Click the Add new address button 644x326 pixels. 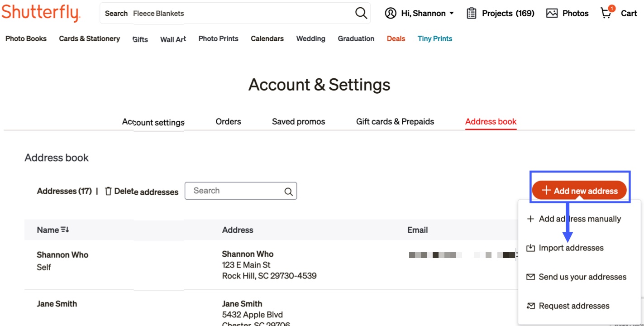coord(579,191)
